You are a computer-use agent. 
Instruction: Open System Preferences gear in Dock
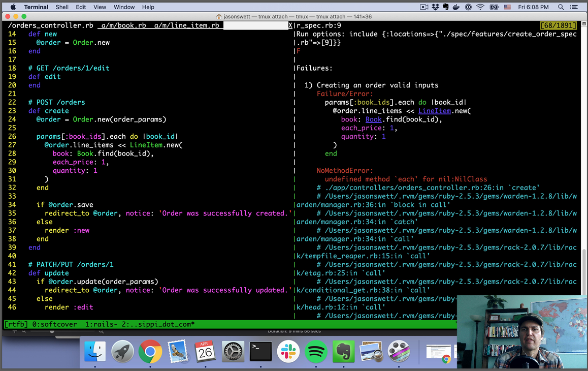point(233,352)
